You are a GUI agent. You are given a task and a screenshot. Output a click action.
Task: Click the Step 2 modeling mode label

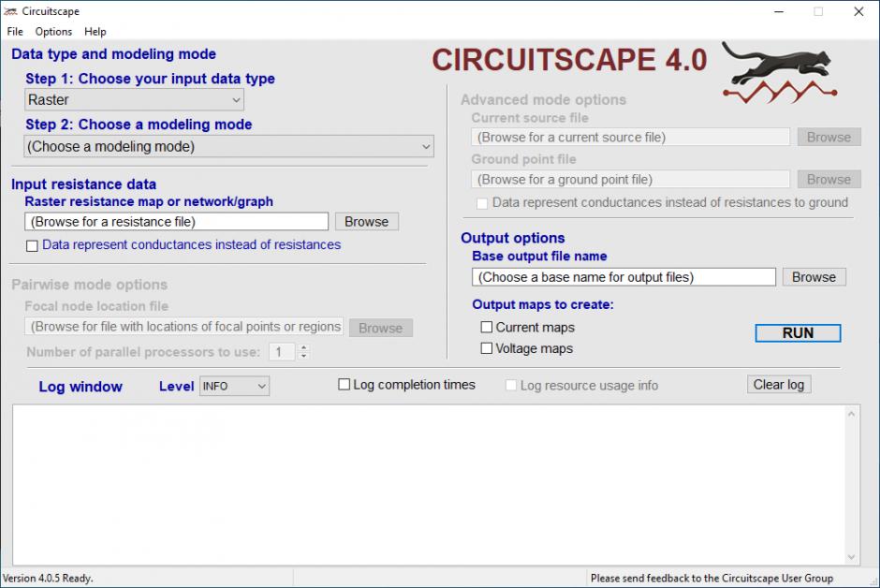[139, 125]
